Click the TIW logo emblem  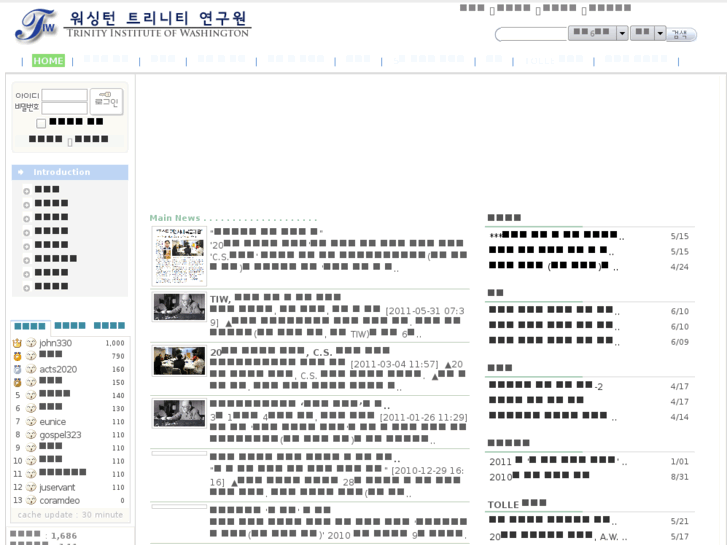point(36,26)
